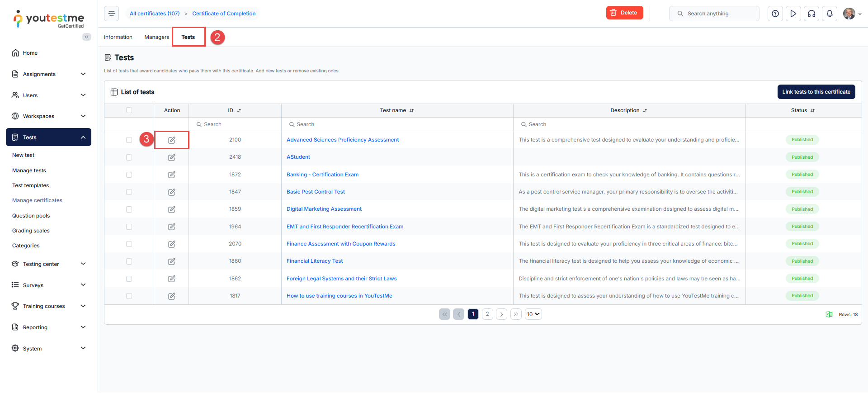Select checkbox for Financial Literacy Test
The image size is (868, 393).
point(129,261)
